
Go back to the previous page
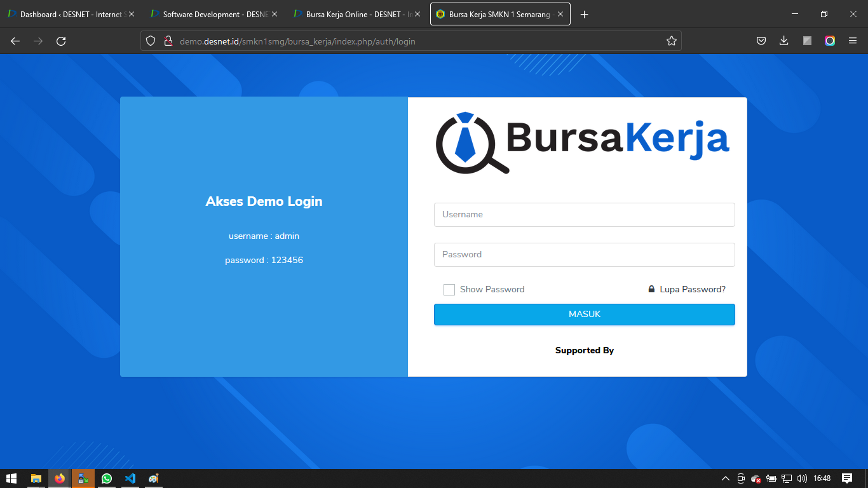coord(15,41)
